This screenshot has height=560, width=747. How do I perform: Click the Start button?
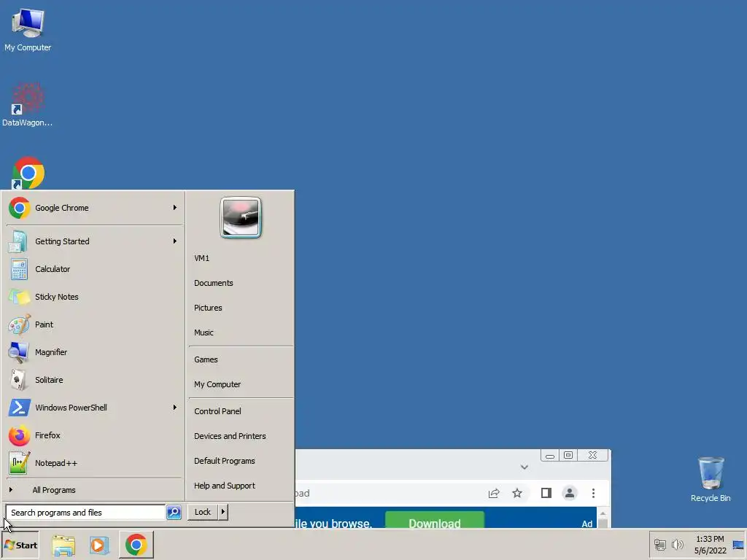20,545
